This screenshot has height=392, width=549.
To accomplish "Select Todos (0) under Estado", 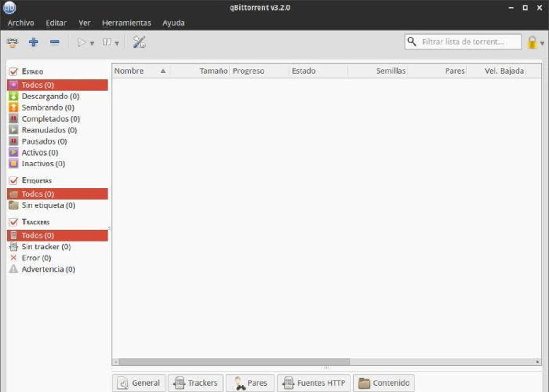I will tap(58, 85).
